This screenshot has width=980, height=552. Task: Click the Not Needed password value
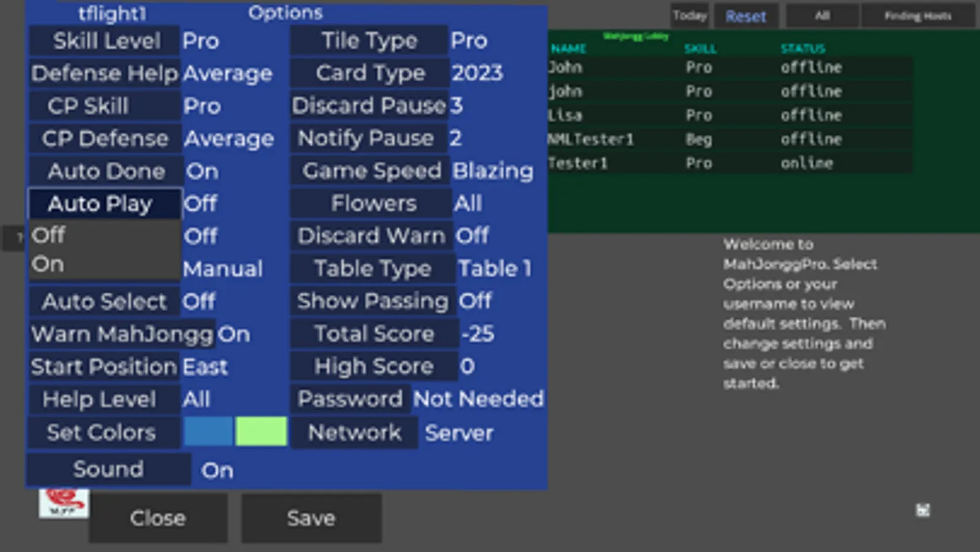[x=478, y=399]
